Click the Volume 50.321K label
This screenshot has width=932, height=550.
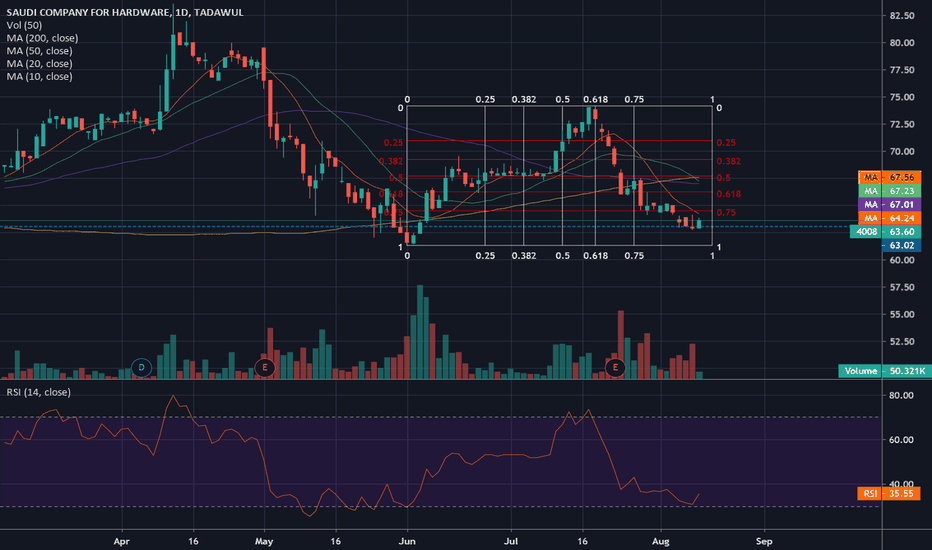click(884, 371)
